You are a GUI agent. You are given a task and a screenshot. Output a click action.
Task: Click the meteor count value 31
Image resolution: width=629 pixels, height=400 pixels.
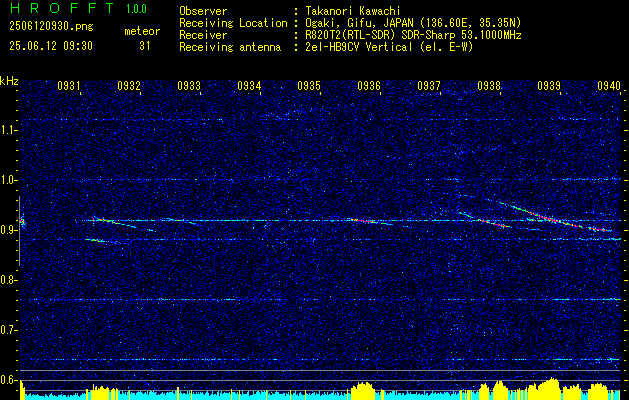[x=144, y=46]
